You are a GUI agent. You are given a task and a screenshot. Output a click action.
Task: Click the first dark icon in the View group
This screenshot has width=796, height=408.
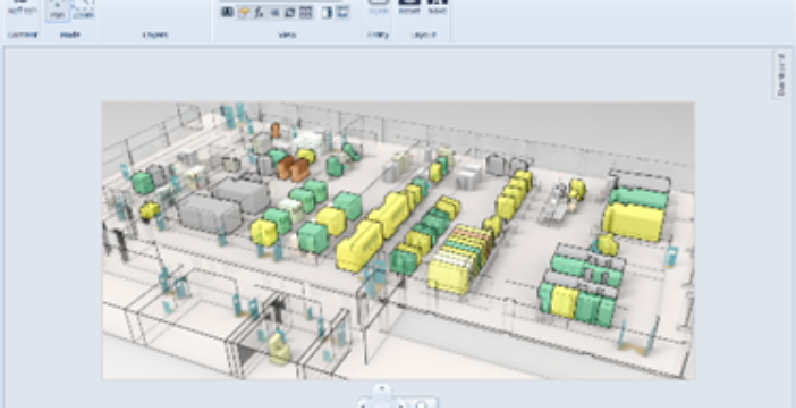227,12
